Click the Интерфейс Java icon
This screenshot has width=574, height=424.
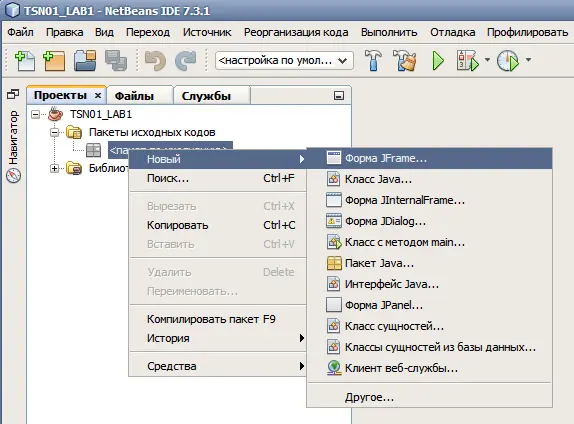(x=333, y=284)
